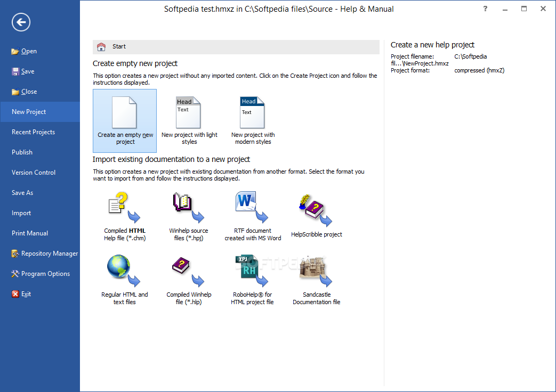556x392 pixels.
Task: Click the Start breadcrumb label
Action: (119, 46)
